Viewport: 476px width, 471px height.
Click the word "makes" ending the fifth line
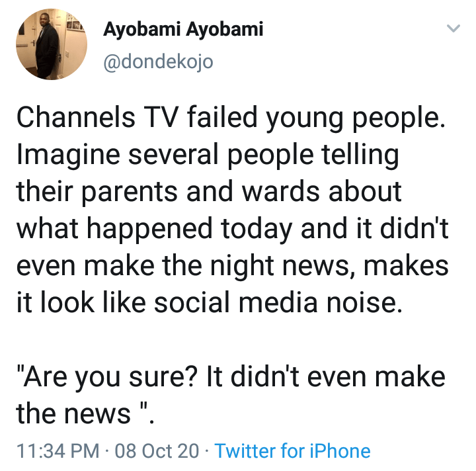click(x=411, y=266)
